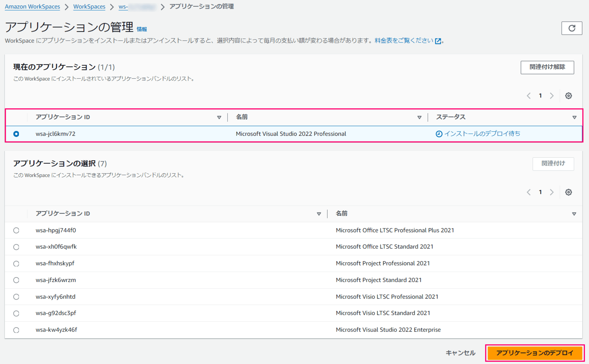Select radio for wsa-hpgj744f0
This screenshot has width=589, height=364.
coord(16,230)
